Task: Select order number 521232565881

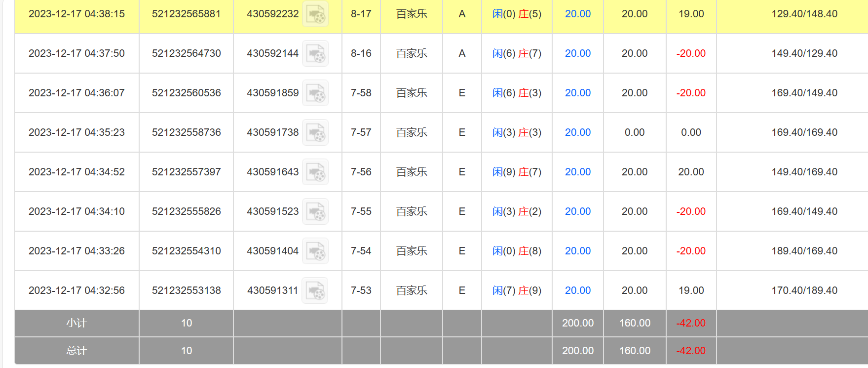Action: click(187, 14)
